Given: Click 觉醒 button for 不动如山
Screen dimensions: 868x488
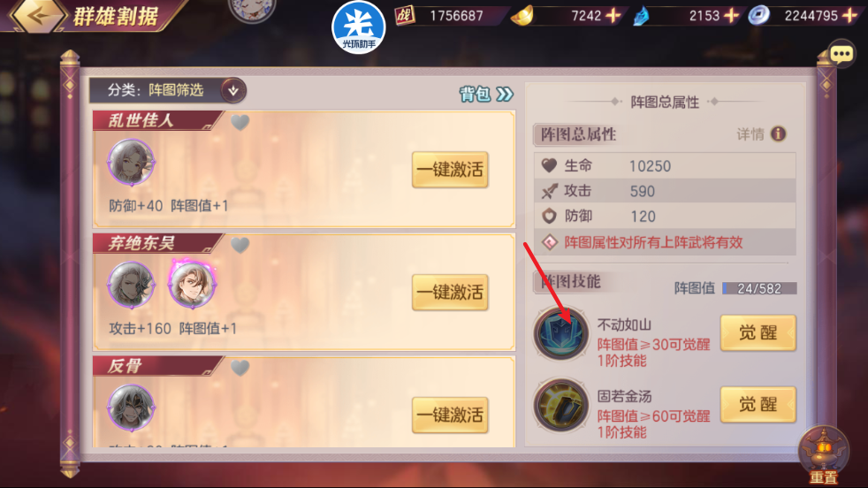Looking at the screenshot, I should click(758, 333).
